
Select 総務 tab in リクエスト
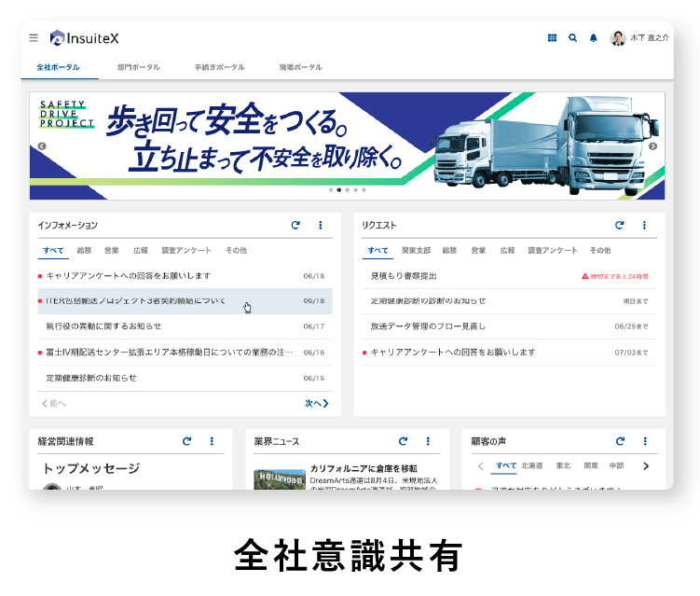(449, 251)
